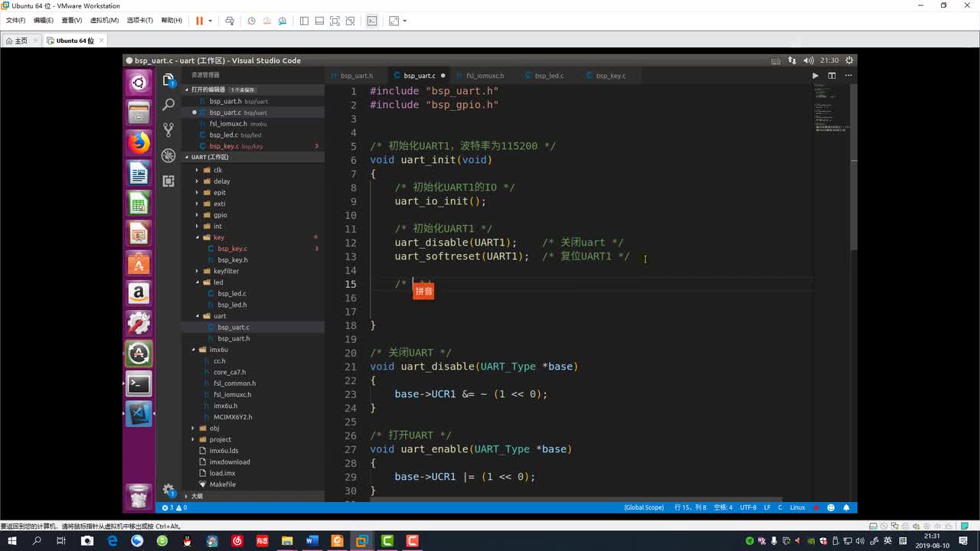This screenshot has height=551, width=980.
Task: Open Source Control view icon
Action: point(168,130)
